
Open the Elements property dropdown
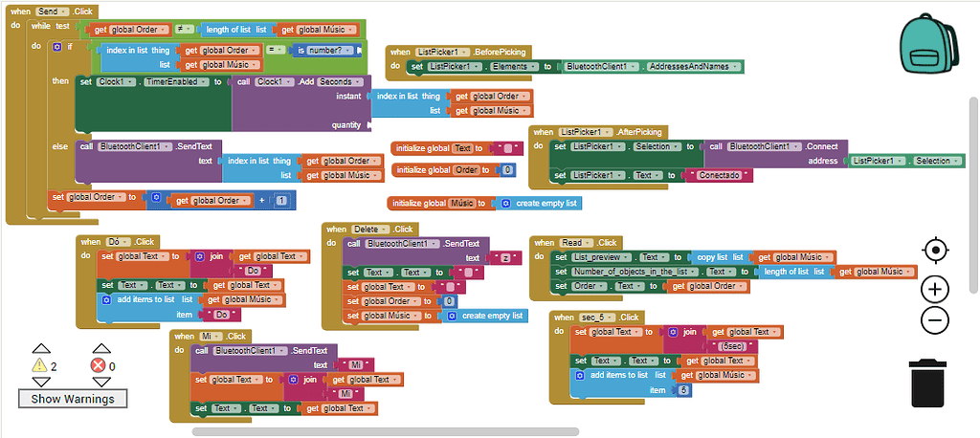(x=514, y=66)
